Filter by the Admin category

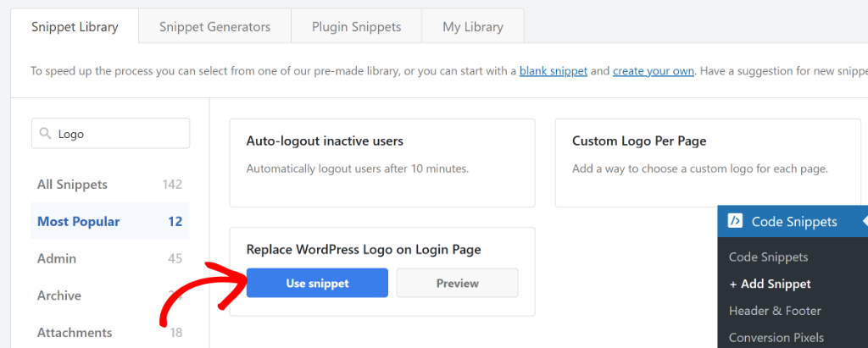click(x=56, y=258)
